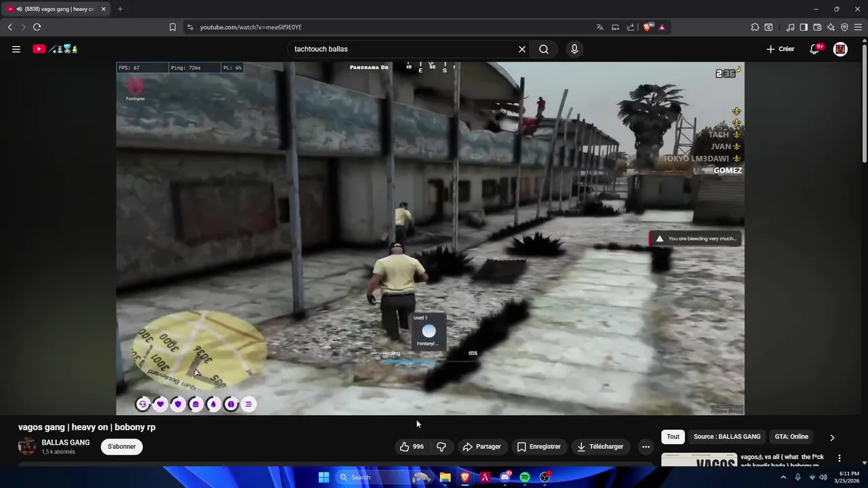Go forward with the browser forward arrow
This screenshot has width=868, height=488.
click(23, 27)
